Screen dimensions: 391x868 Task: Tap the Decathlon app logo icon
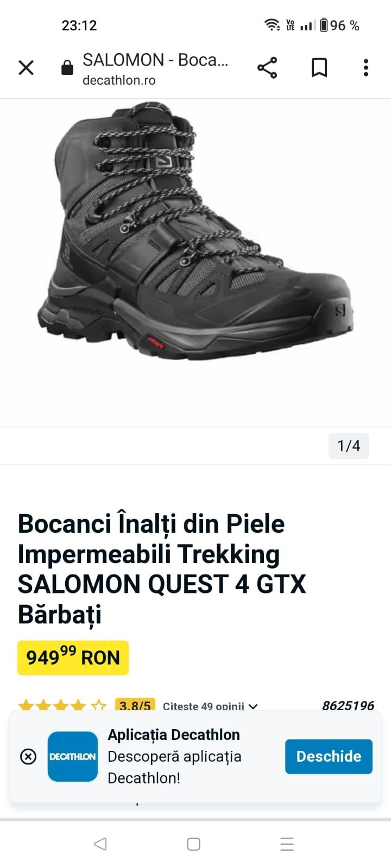point(73,756)
